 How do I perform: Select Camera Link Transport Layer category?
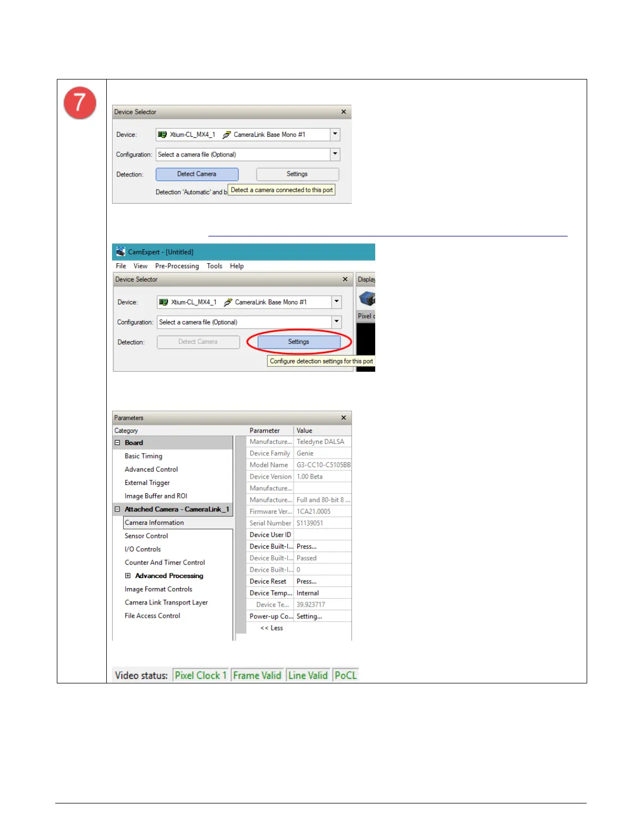tap(166, 602)
